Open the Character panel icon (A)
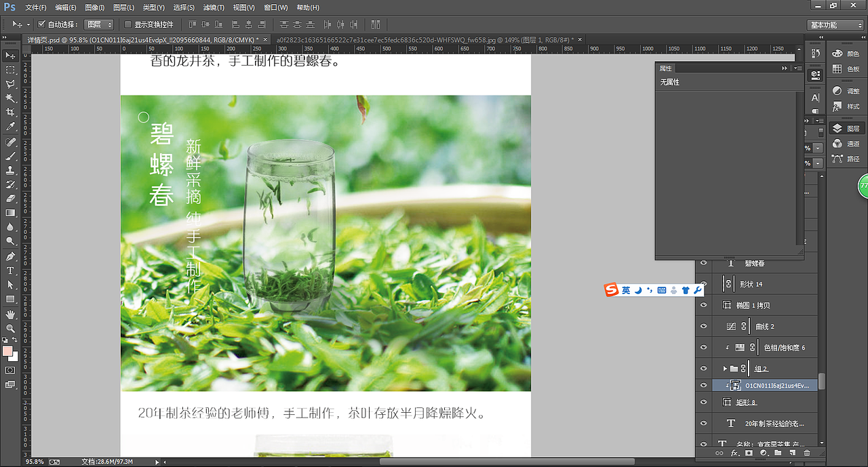This screenshot has width=868, height=467. pos(816,98)
